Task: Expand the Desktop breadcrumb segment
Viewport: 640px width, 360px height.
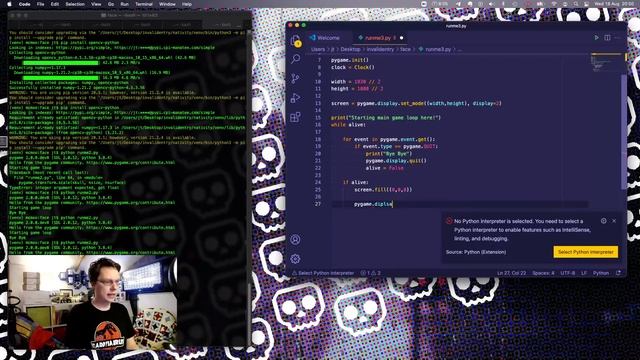Action: 351,49
